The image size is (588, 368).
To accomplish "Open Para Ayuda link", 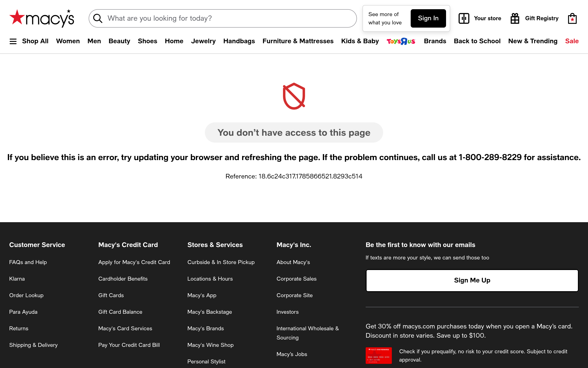I will pos(23,312).
